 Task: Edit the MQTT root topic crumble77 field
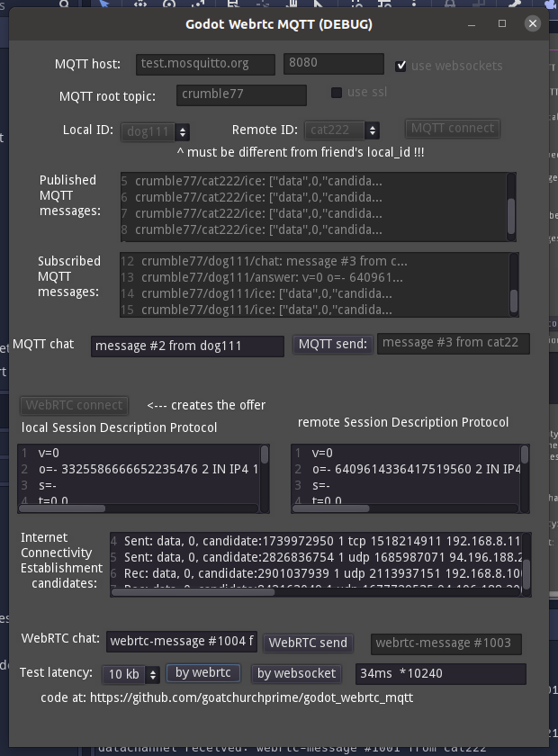(x=241, y=95)
